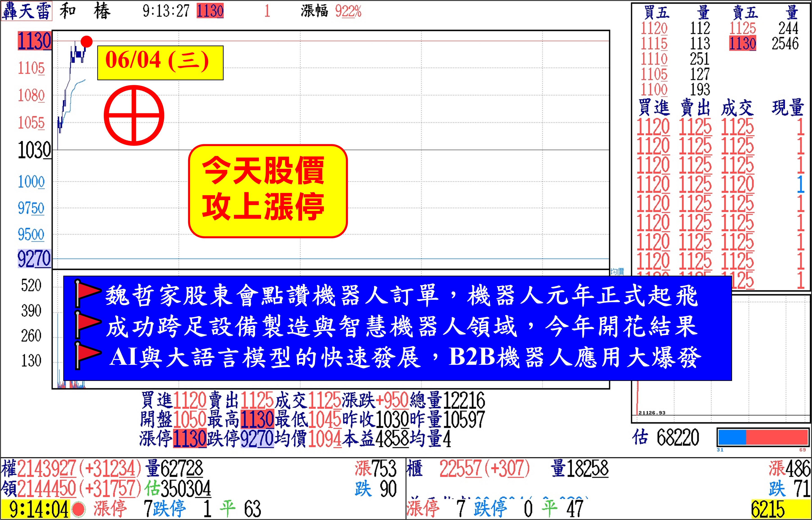Click the 和椿 stock name
The image size is (812, 520).
[x=85, y=11]
